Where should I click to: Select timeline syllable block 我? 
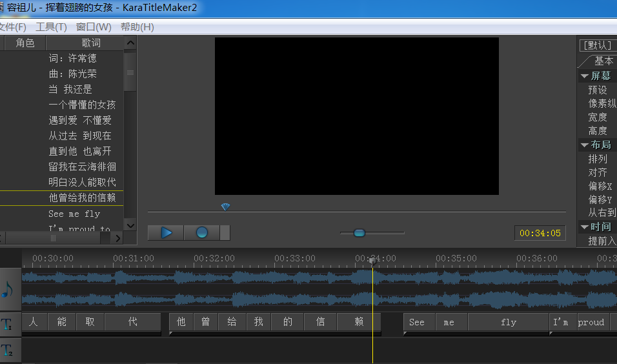click(259, 322)
